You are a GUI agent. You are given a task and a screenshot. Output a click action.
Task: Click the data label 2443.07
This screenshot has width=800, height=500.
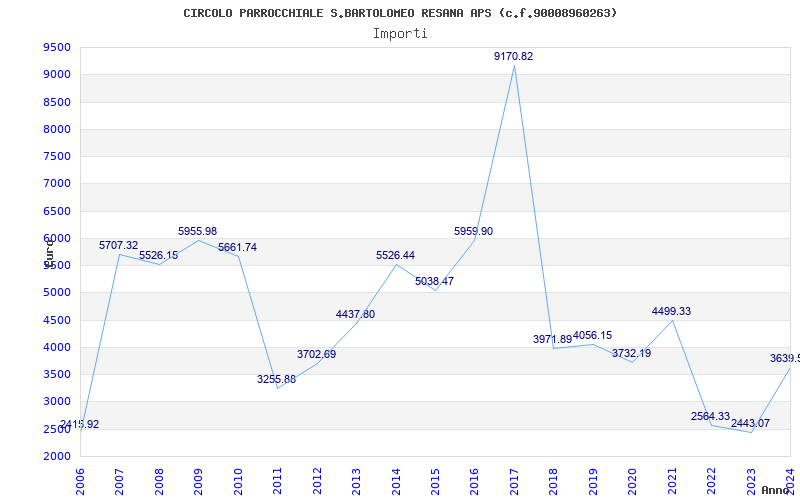pyautogui.click(x=751, y=423)
